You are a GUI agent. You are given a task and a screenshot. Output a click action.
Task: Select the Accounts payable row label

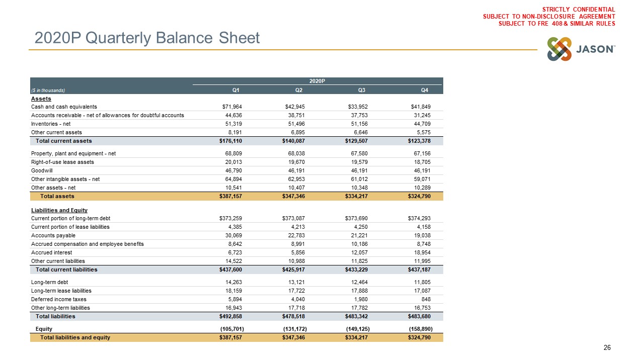(53, 235)
